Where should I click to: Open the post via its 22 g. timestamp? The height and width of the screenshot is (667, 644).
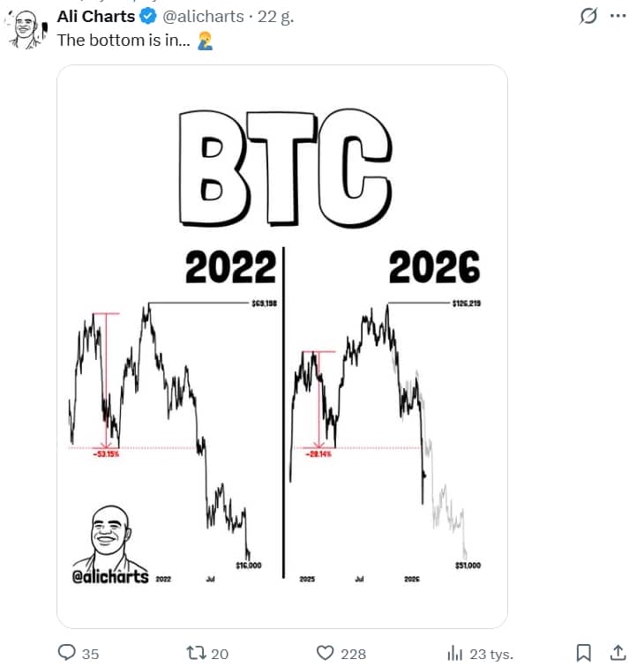(x=269, y=16)
